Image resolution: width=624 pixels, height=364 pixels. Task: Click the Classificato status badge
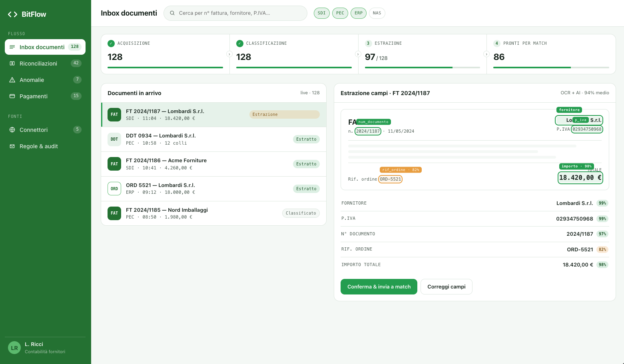pos(301,213)
